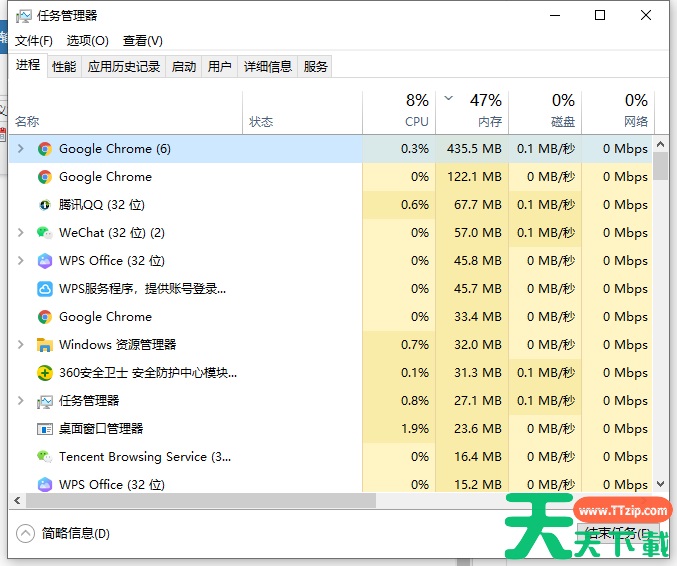Click the vertical scrollbar thumb

tap(660, 166)
